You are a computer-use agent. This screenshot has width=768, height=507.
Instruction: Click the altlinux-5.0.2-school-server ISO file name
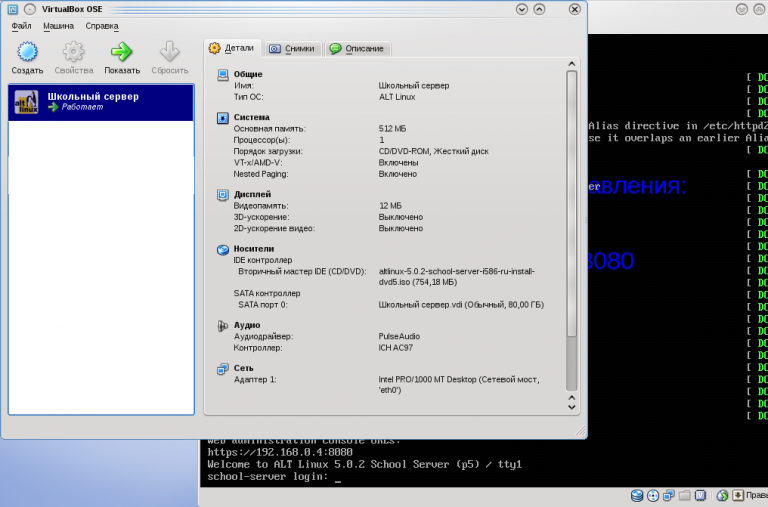click(456, 277)
